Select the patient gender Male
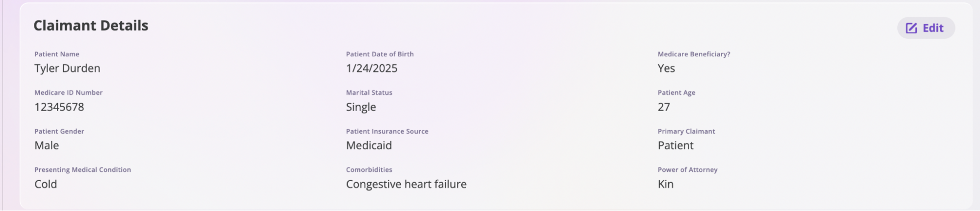980x211 pixels. click(x=47, y=145)
